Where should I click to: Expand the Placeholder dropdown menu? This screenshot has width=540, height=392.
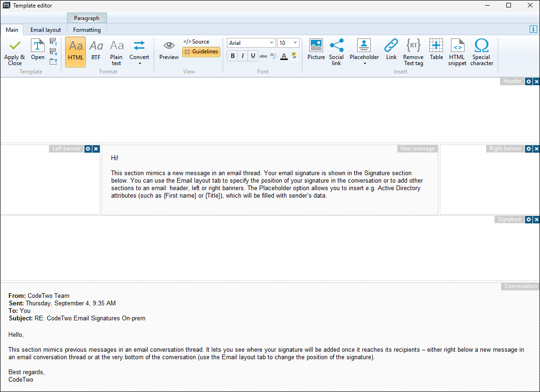click(364, 63)
